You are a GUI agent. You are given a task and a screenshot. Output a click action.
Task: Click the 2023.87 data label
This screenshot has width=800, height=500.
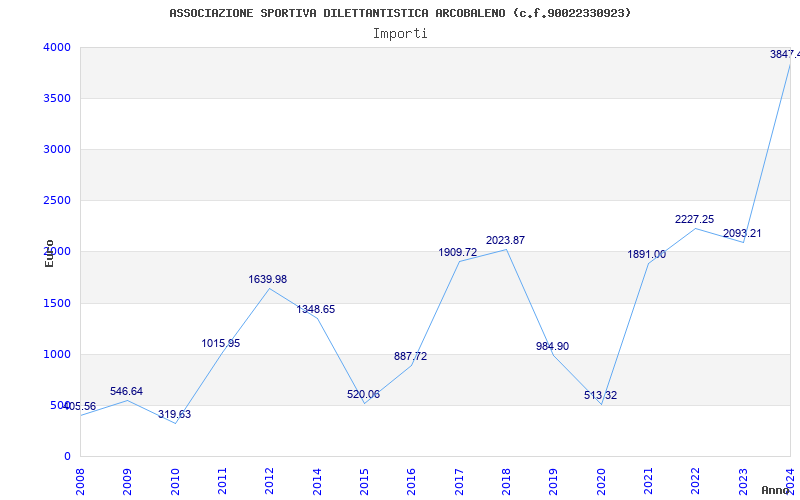pyautogui.click(x=506, y=240)
